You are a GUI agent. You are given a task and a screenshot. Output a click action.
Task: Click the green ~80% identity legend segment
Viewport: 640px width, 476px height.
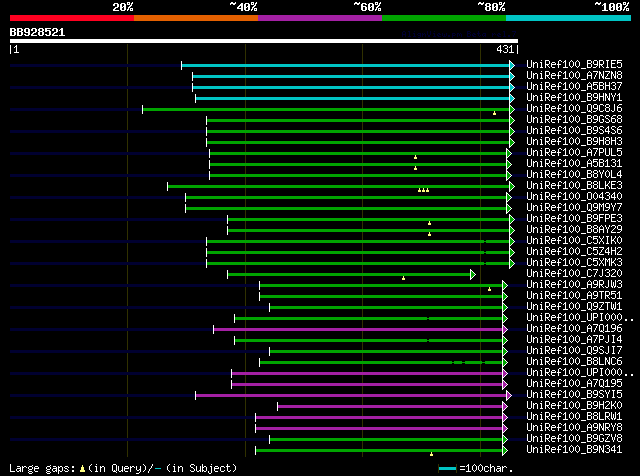(444, 18)
